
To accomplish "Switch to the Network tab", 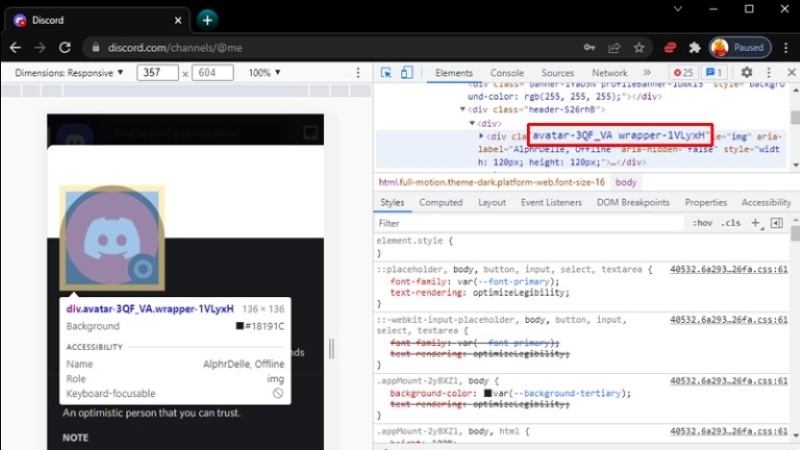I will tap(610, 73).
